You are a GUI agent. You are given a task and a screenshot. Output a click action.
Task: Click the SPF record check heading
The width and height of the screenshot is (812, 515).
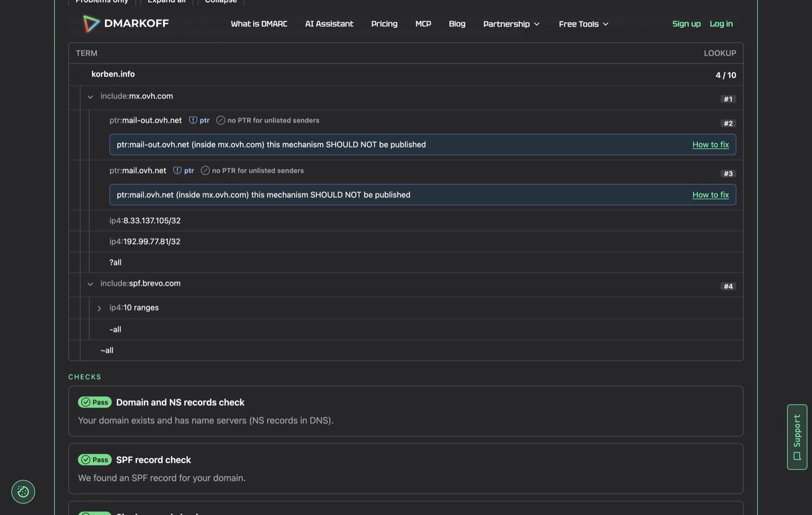[x=154, y=460]
